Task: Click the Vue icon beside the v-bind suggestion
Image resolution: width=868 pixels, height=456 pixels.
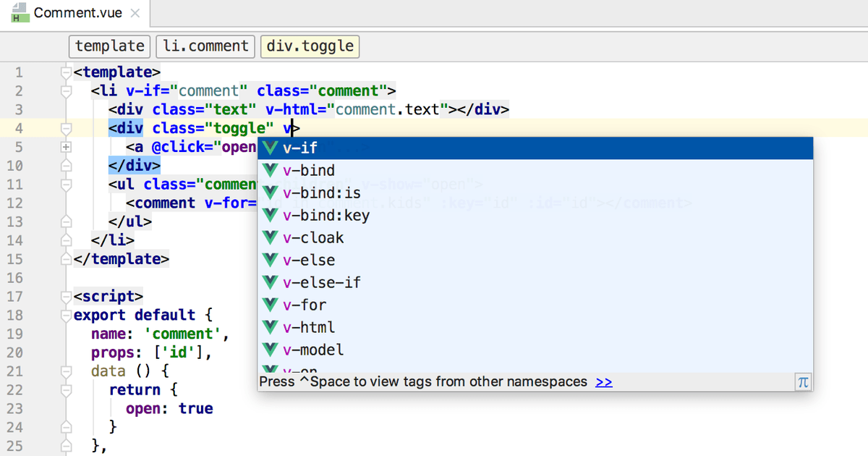Action: pyautogui.click(x=270, y=170)
